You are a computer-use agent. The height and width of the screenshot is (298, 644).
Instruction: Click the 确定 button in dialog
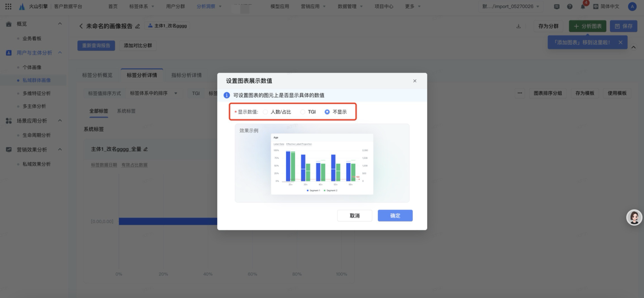pos(395,215)
